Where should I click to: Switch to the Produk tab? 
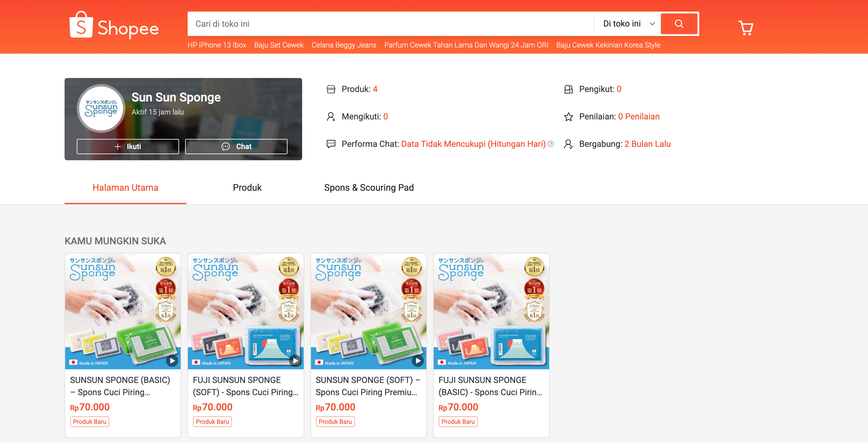pos(247,187)
